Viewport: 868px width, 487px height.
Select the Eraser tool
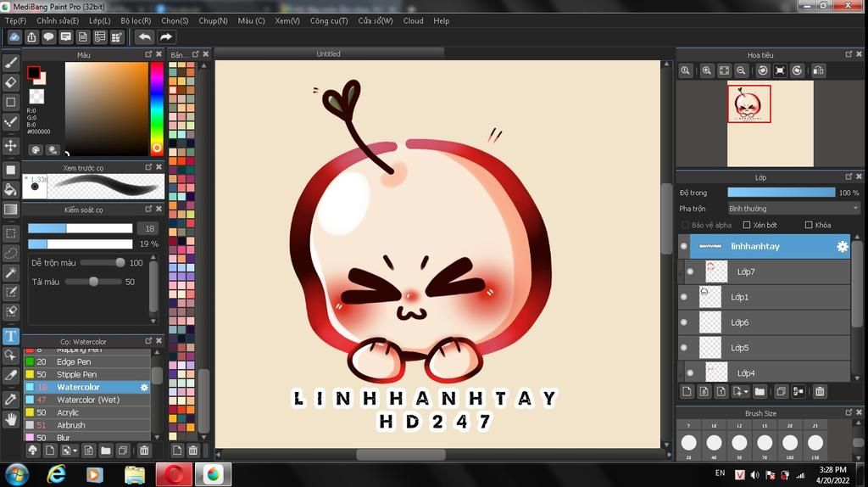click(x=10, y=82)
